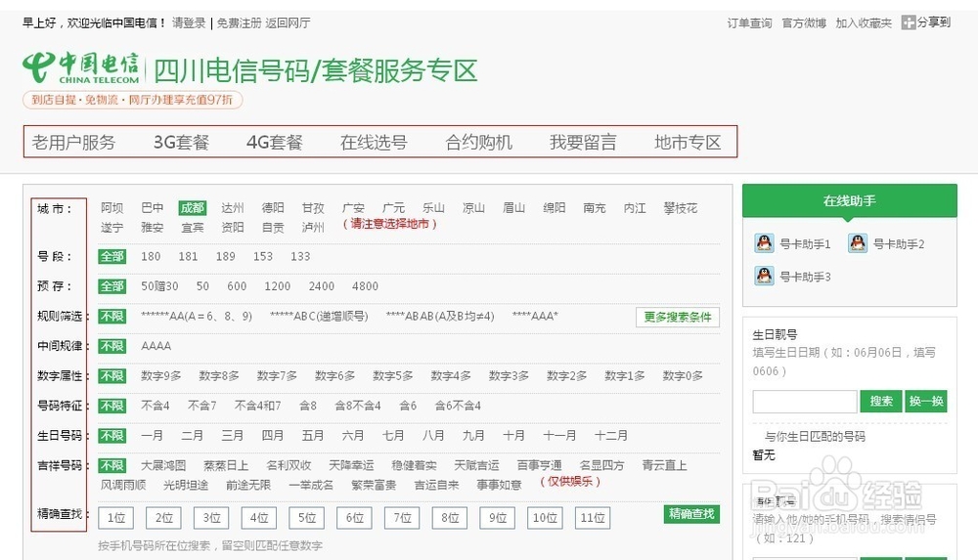
Task: Go to 在线选号 section
Action: point(374,142)
